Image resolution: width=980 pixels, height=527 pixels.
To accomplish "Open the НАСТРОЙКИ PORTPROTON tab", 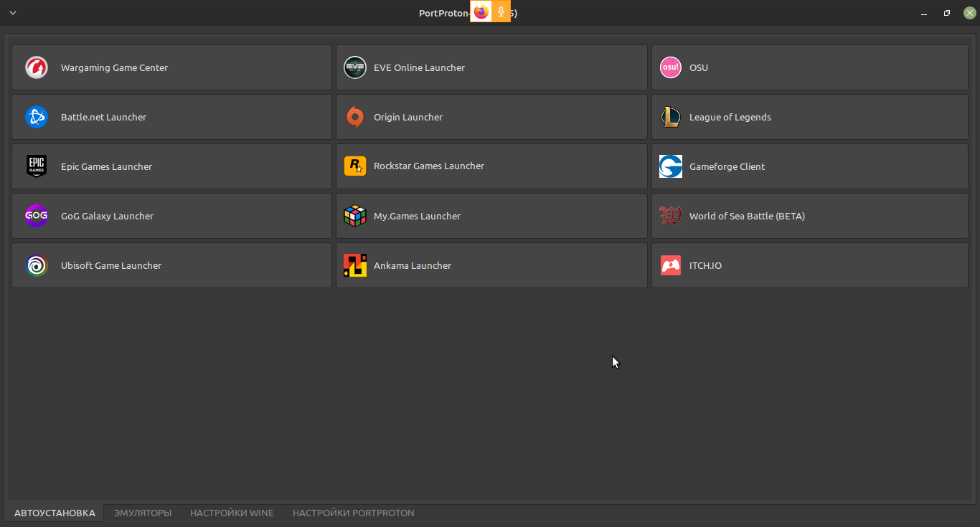I will pos(354,513).
